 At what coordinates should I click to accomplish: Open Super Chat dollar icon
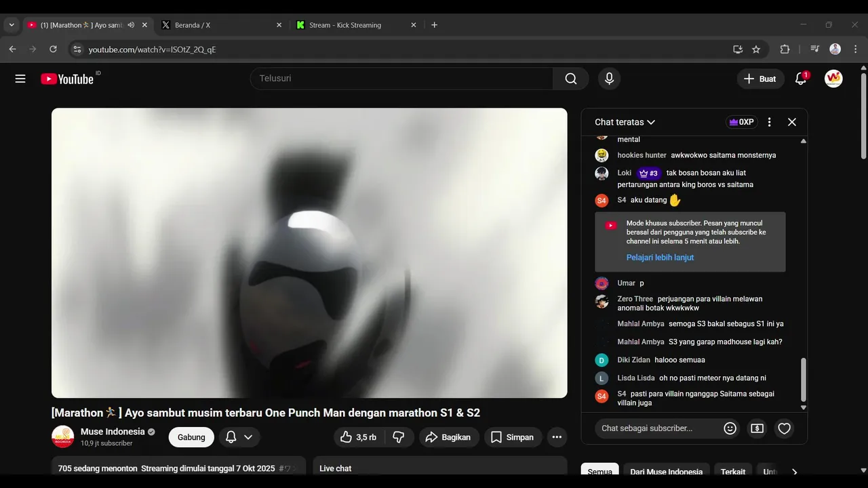(x=757, y=428)
